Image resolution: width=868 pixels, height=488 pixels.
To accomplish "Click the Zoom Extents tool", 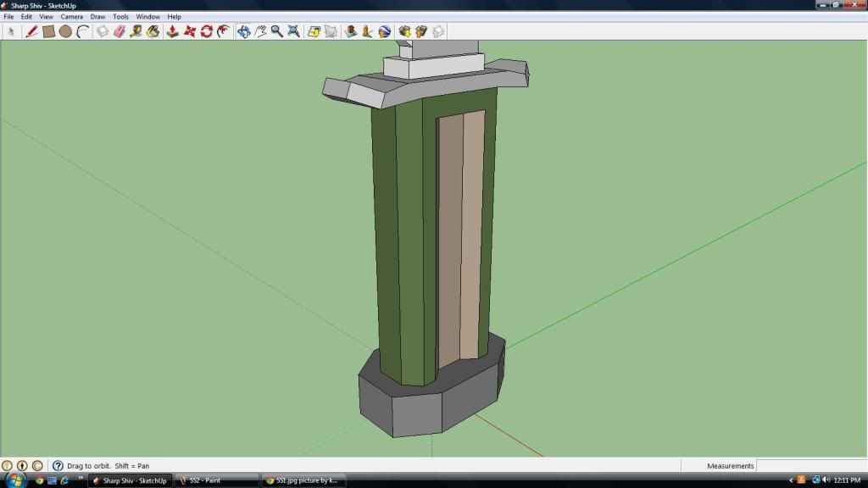I will click(293, 31).
